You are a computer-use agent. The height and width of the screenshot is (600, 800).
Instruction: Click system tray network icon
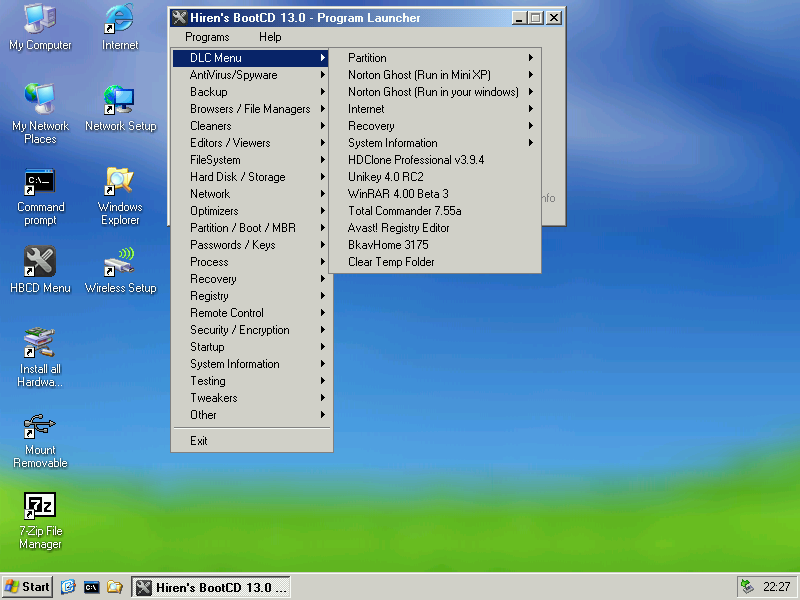point(747,587)
